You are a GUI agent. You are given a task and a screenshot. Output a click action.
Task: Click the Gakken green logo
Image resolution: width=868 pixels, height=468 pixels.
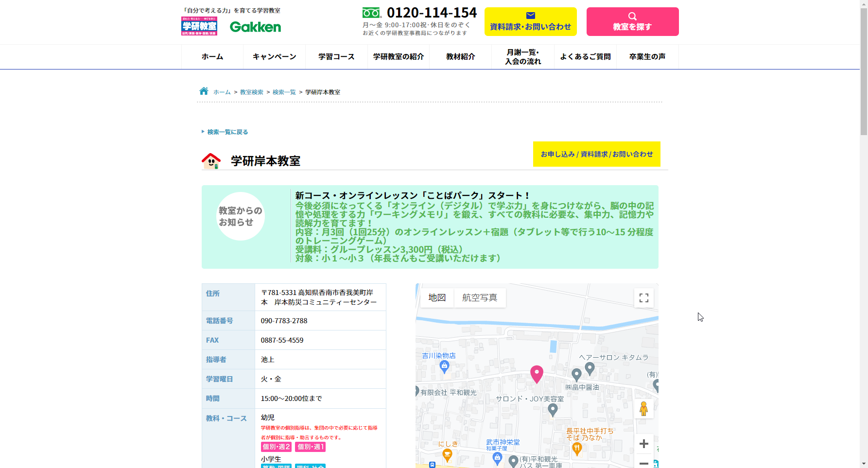click(255, 27)
